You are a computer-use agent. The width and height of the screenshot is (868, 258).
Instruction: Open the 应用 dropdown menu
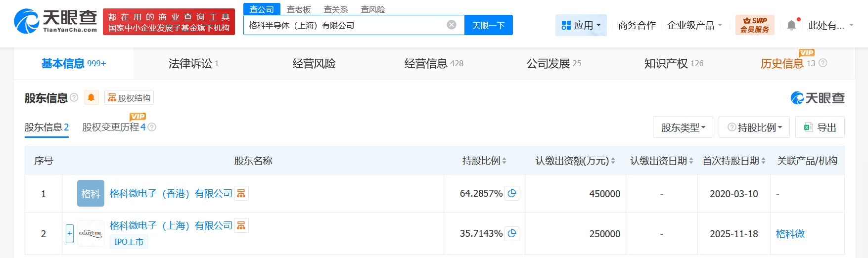pos(581,25)
